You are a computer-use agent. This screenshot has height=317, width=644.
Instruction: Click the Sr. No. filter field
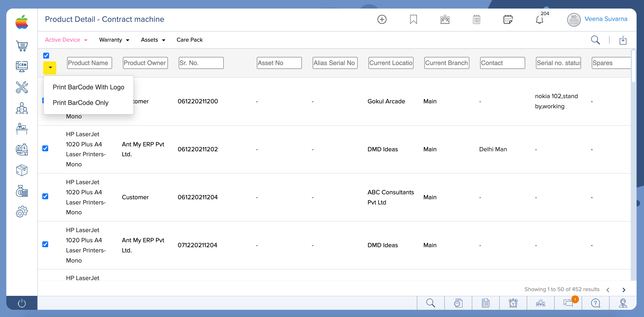click(201, 63)
